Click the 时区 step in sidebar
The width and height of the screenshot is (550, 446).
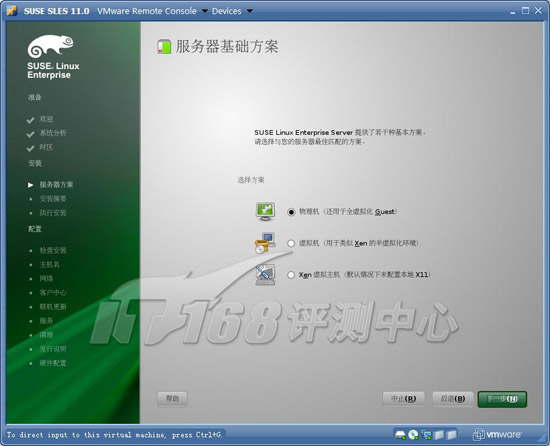coord(46,147)
